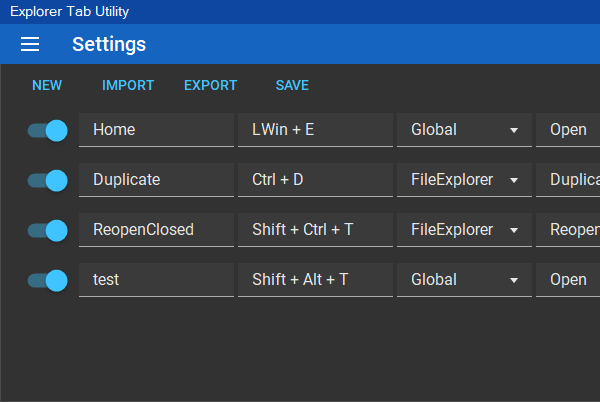Turn off the ReopenClosed hotkey switch
This screenshot has width=600, height=402.
(47, 231)
